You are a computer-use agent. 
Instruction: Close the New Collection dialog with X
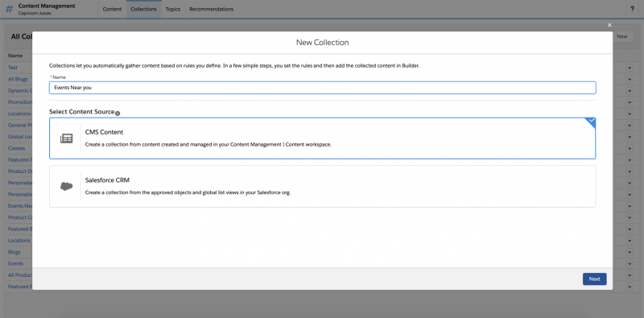[609, 26]
